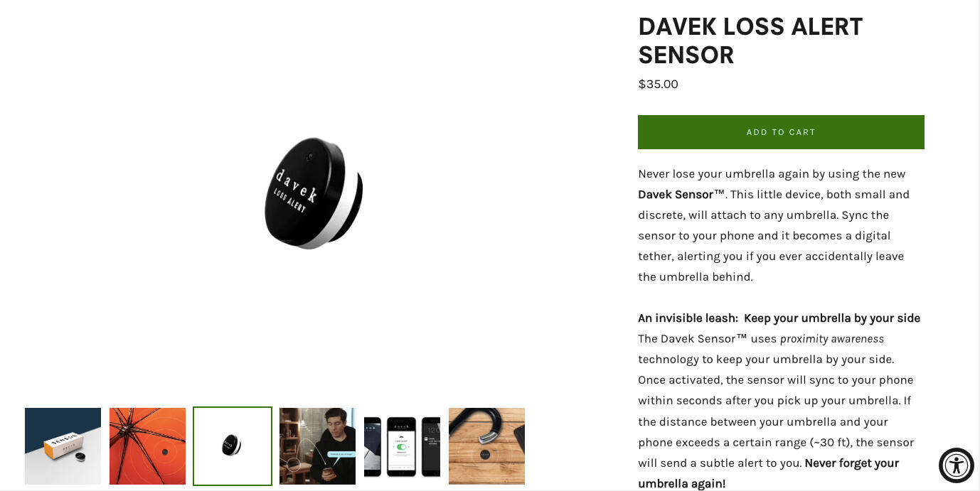Open the accessibility widget icon

coord(956,465)
